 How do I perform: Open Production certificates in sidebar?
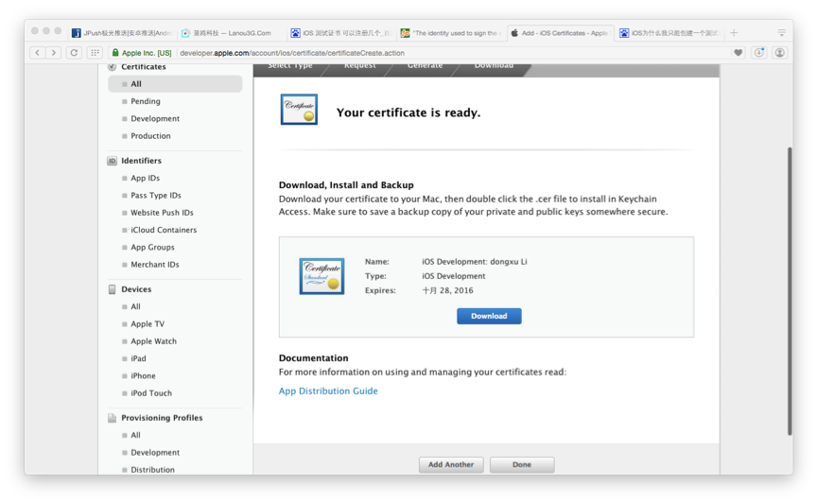click(150, 135)
